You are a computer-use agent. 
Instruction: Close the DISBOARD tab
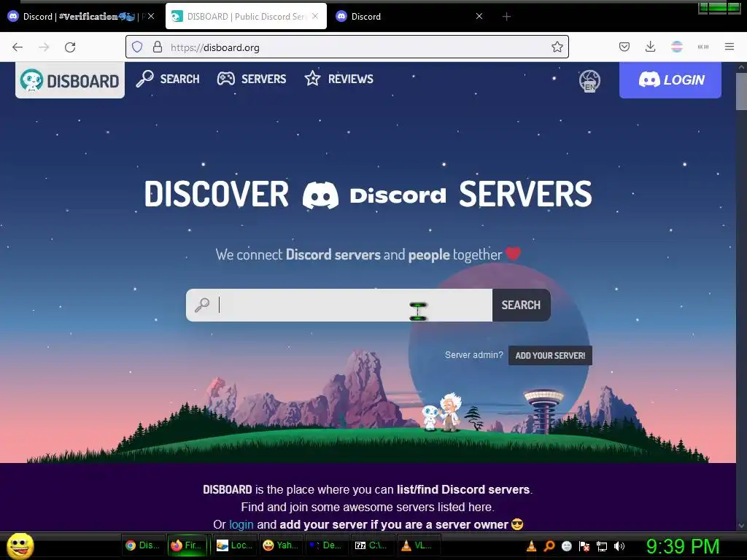pyautogui.click(x=315, y=16)
